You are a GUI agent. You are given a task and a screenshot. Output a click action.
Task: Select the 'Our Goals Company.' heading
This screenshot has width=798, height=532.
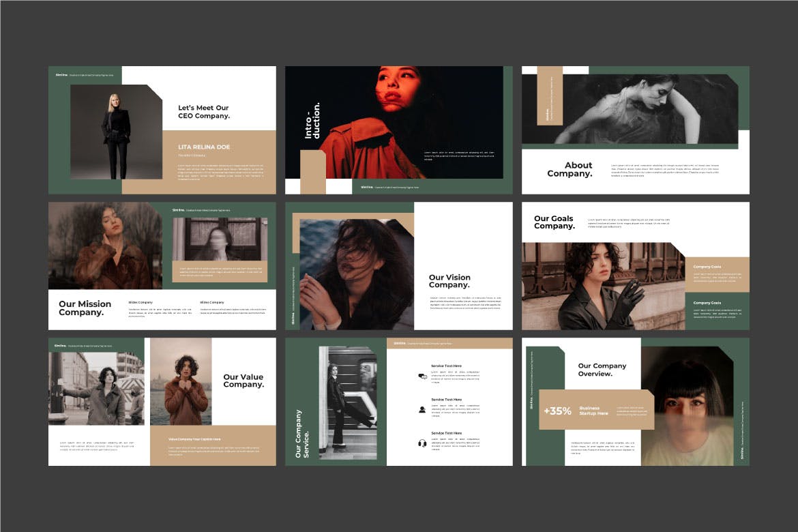553,222
